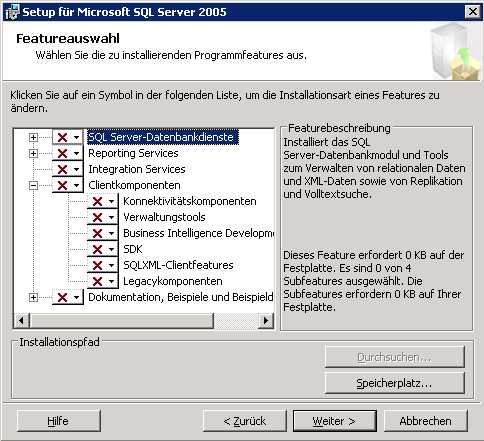Click install state icon for Clientkomponenten

[67, 185]
